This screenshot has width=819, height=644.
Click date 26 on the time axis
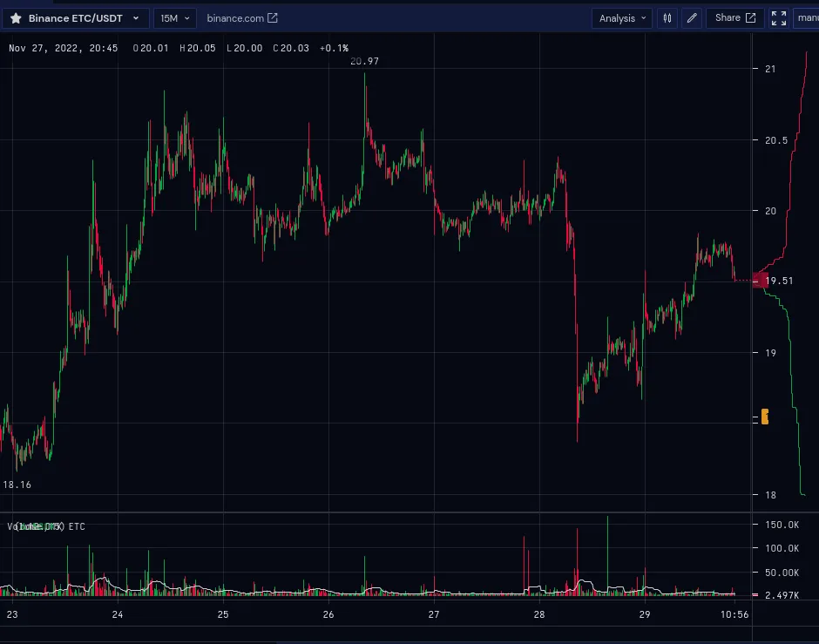coord(328,614)
